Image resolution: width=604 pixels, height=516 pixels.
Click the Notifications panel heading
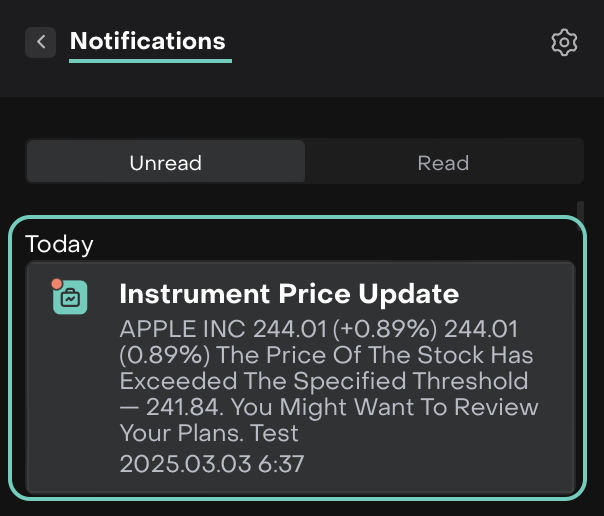point(148,41)
